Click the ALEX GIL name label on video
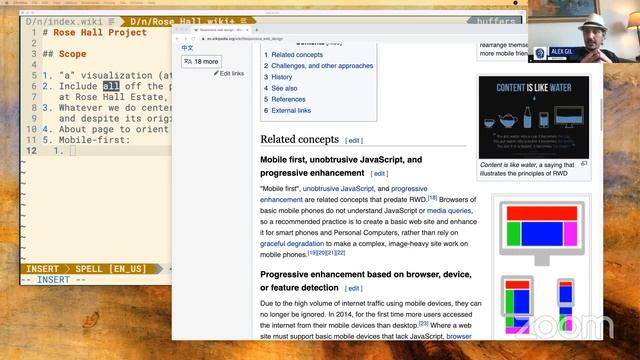640x360 pixels. coord(562,52)
